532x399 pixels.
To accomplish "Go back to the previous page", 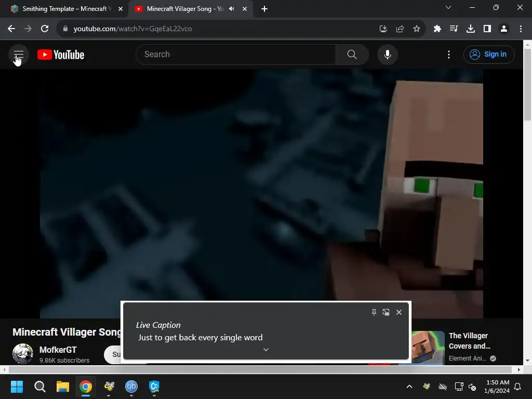I will [x=11, y=29].
